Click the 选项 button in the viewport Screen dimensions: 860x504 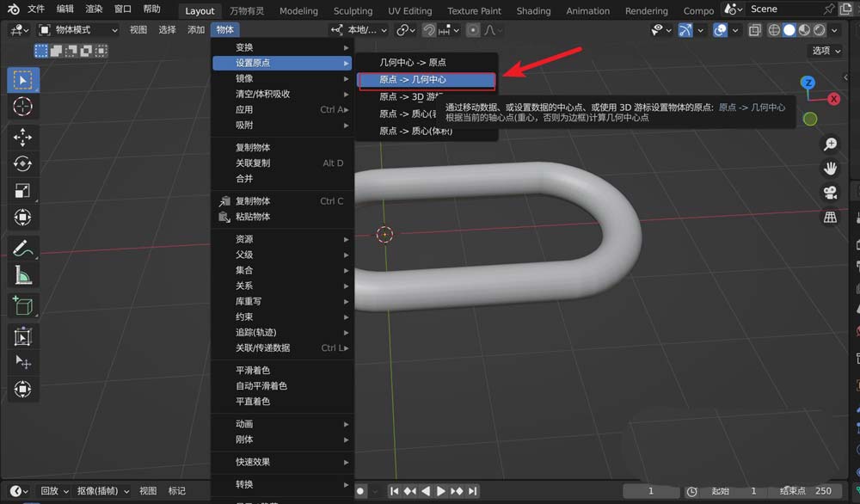tap(824, 50)
